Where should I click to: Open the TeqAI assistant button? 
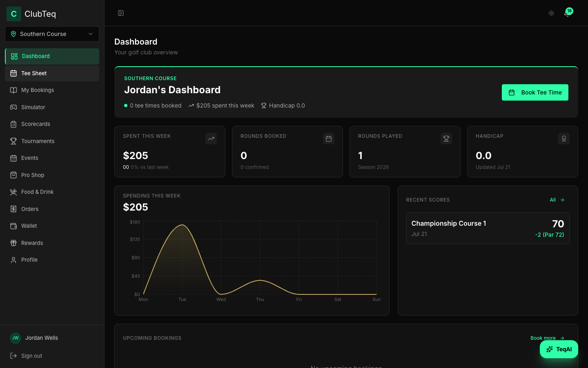(559, 349)
